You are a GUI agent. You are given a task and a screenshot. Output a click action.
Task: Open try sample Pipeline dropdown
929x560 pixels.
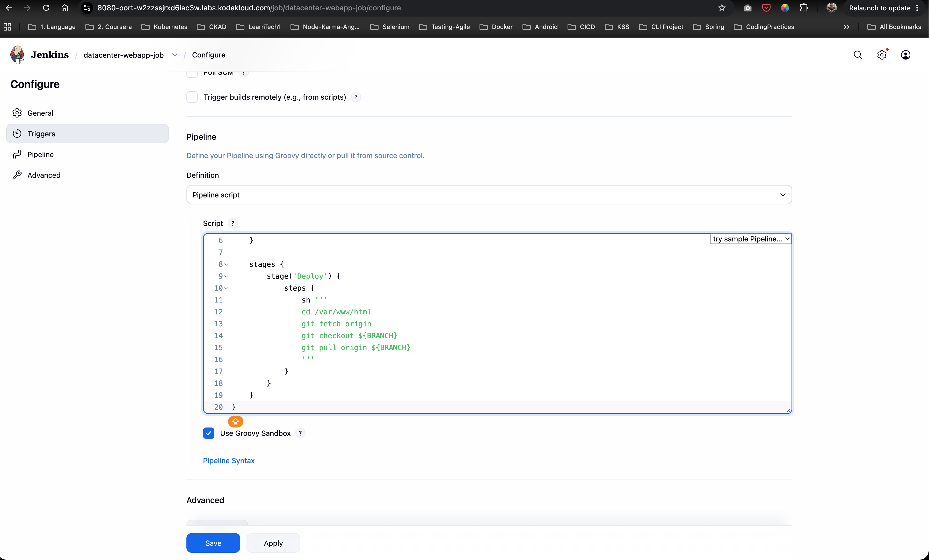751,239
